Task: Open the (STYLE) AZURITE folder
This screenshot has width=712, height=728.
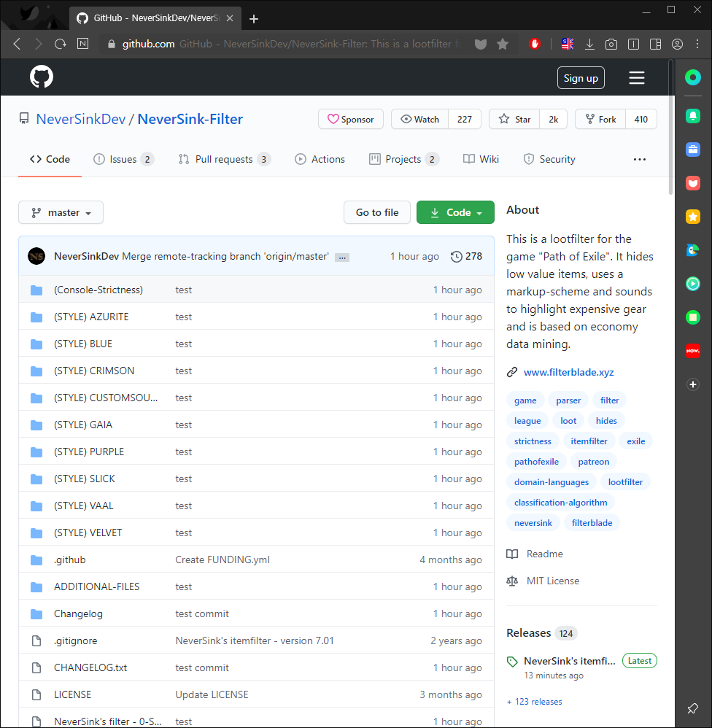Action: point(91,317)
